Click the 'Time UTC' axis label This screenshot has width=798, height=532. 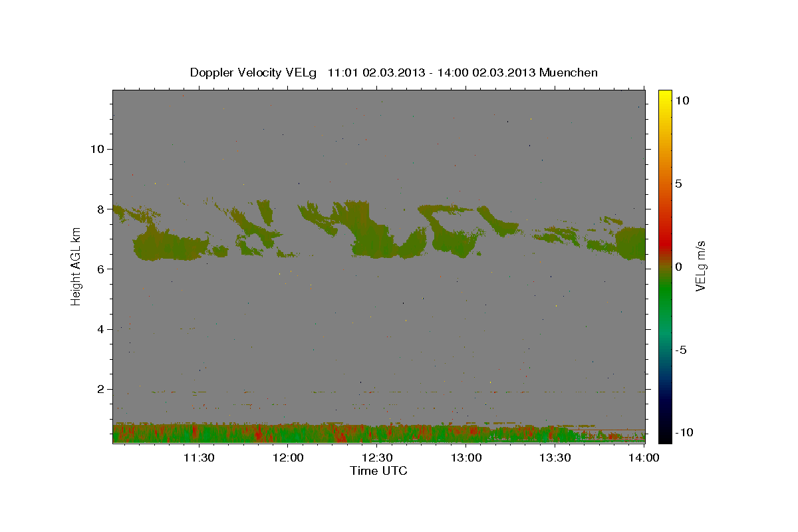click(x=378, y=471)
